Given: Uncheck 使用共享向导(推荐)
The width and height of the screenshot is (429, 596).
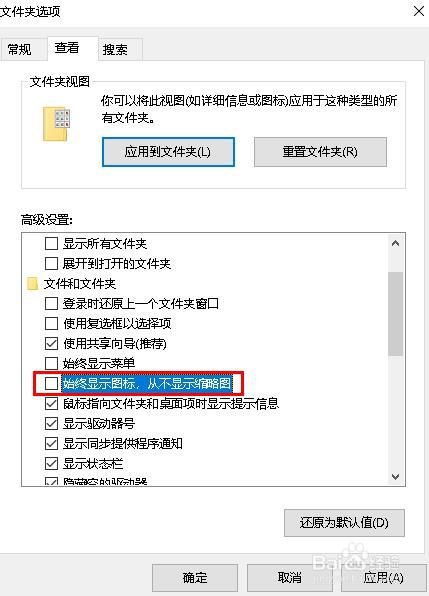Looking at the screenshot, I should (x=51, y=344).
